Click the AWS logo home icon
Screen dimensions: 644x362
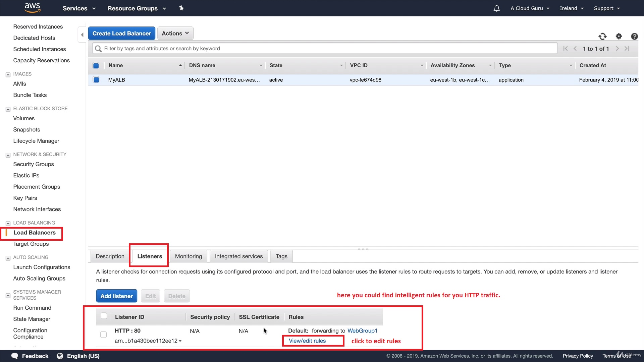pyautogui.click(x=33, y=8)
